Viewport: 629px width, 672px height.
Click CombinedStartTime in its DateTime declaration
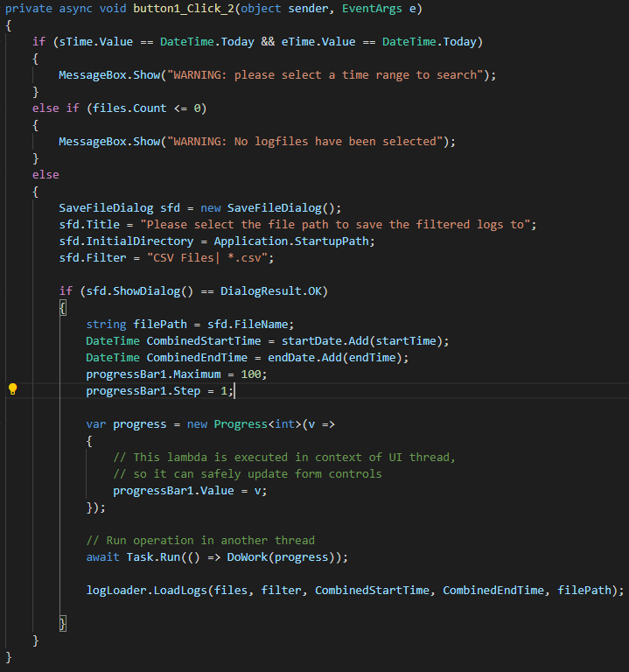coord(204,340)
